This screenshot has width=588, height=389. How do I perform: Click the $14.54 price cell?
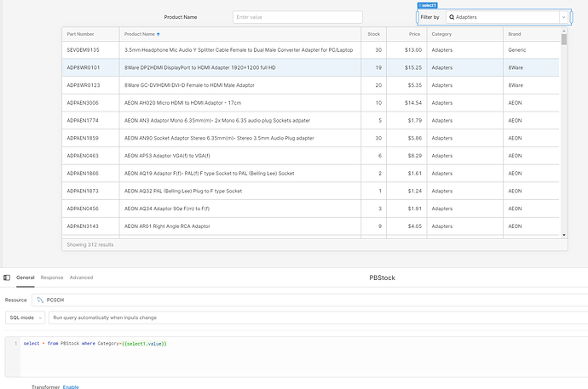click(x=406, y=103)
